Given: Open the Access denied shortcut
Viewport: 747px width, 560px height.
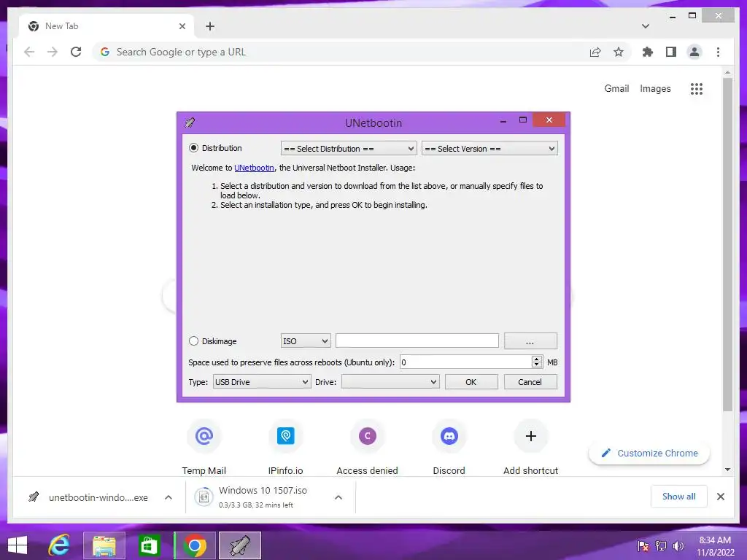Looking at the screenshot, I should click(x=368, y=448).
